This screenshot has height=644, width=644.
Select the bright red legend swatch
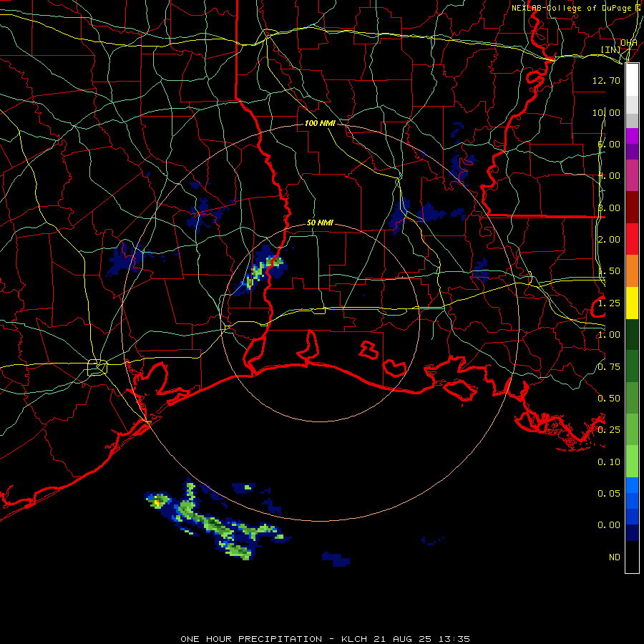point(632,239)
